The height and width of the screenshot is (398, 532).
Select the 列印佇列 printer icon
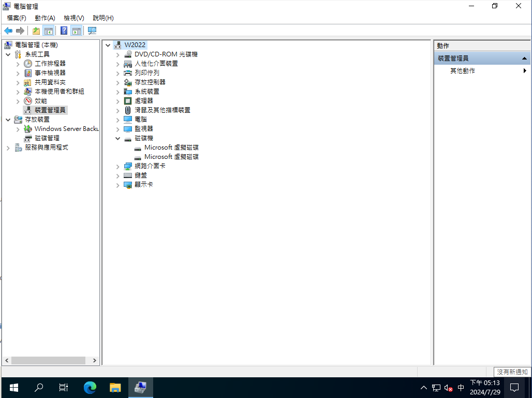tap(128, 73)
